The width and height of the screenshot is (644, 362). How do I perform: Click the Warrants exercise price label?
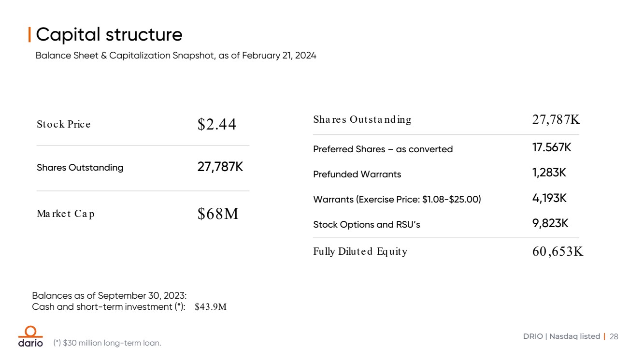tap(397, 200)
